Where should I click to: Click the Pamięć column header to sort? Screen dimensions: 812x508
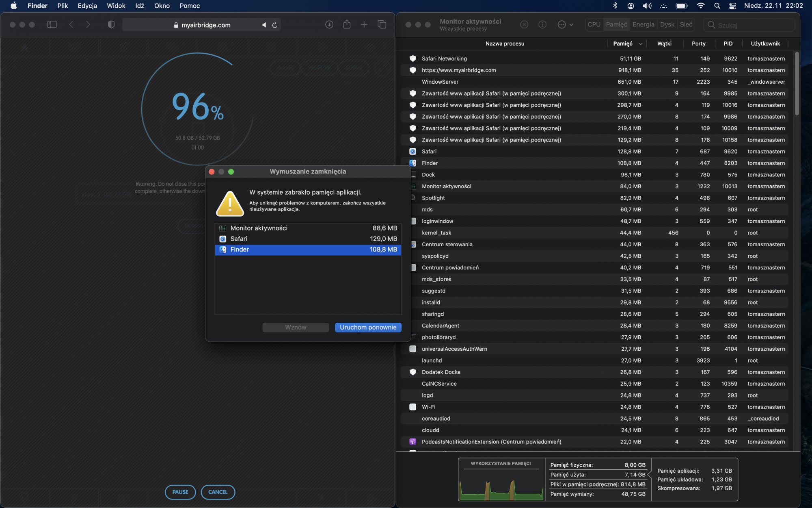click(x=622, y=43)
